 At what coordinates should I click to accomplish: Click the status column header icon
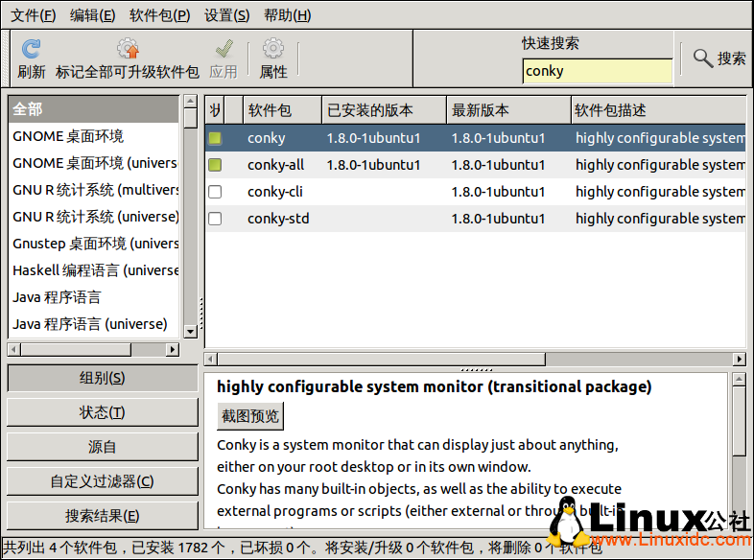tap(216, 110)
